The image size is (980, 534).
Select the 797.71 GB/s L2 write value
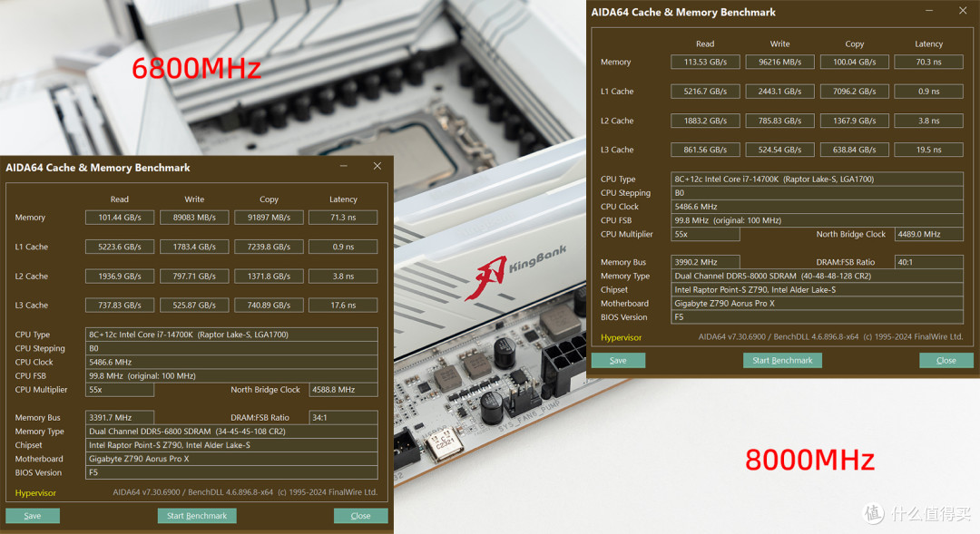coord(194,276)
